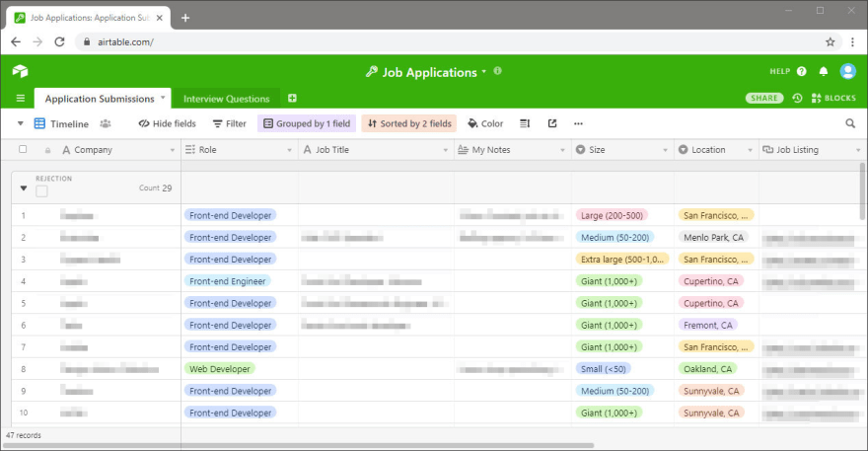Viewport: 868px width, 451px height.
Task: Click the site padlock icon
Action: point(87,41)
